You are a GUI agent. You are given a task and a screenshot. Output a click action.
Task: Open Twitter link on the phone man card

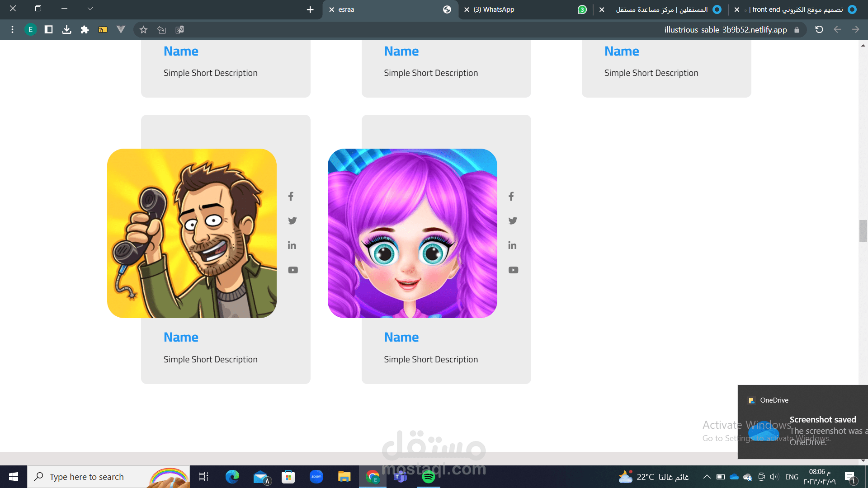[292, 221]
